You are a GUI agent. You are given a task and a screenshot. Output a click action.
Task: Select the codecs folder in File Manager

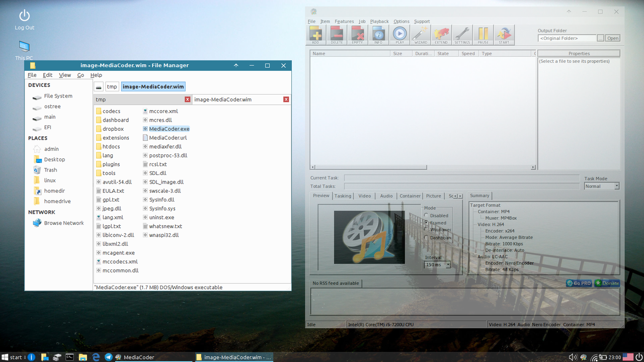(108, 111)
